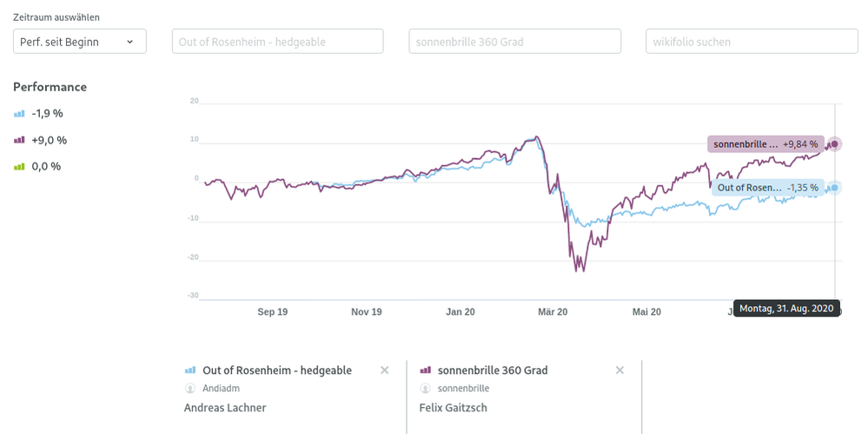Click purple data point marker on chart
868x434 pixels.
pyautogui.click(x=834, y=144)
